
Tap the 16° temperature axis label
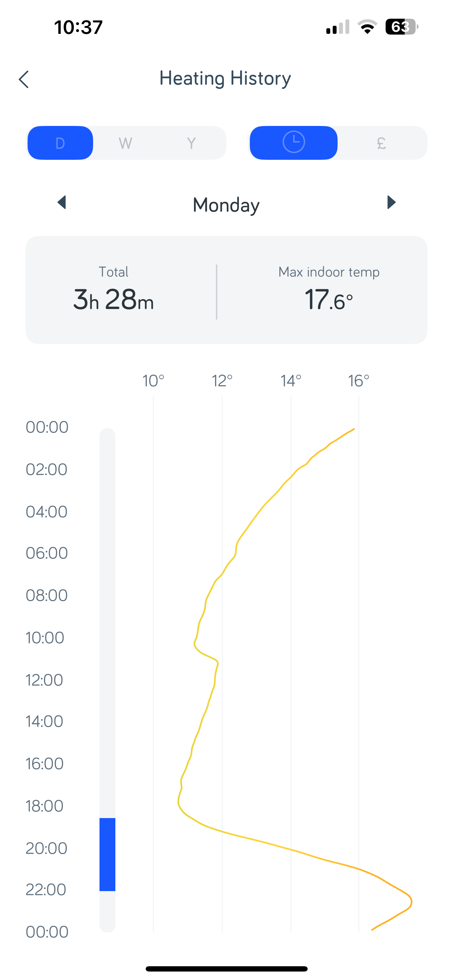pos(359,381)
